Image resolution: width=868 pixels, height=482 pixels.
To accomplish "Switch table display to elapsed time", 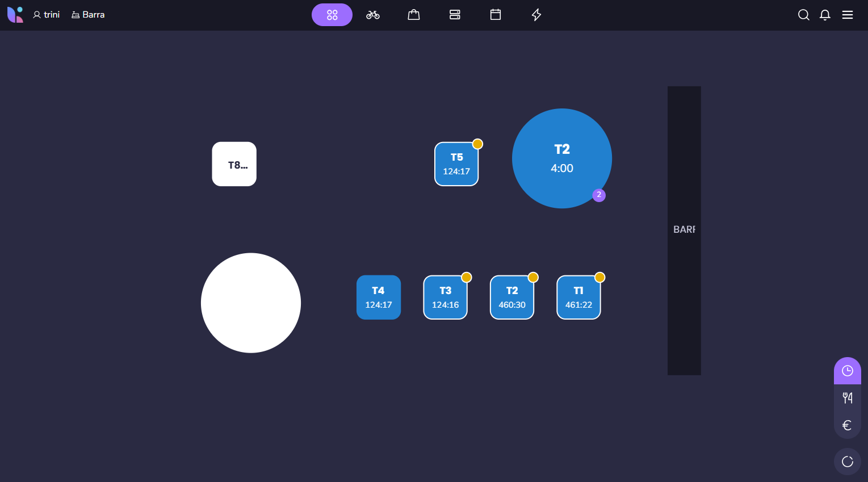I will point(848,371).
